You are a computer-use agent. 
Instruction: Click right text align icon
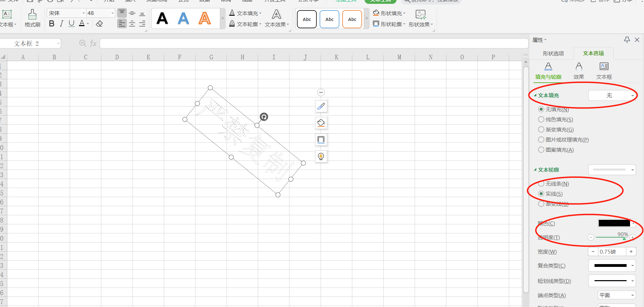pyautogui.click(x=142, y=24)
